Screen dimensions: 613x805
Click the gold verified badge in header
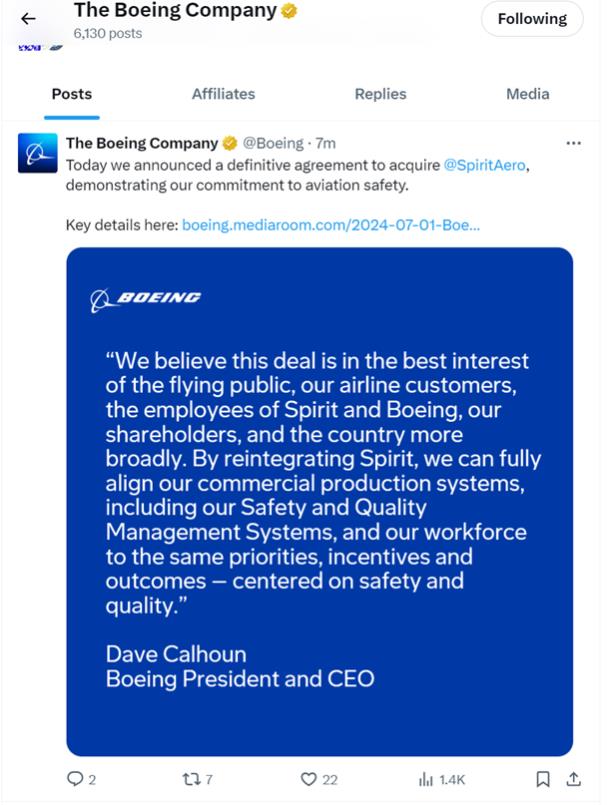pyautogui.click(x=289, y=12)
